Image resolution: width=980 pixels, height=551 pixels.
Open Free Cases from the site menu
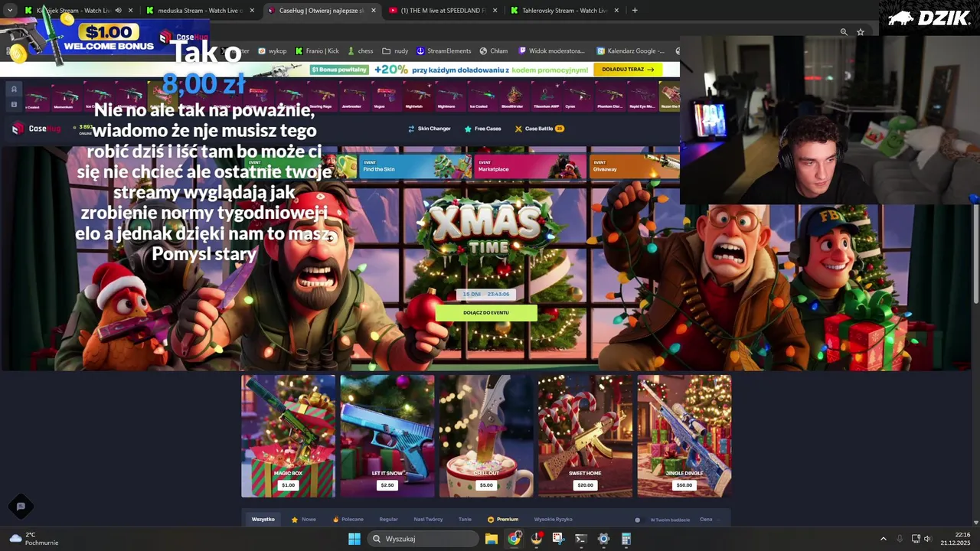coord(482,129)
